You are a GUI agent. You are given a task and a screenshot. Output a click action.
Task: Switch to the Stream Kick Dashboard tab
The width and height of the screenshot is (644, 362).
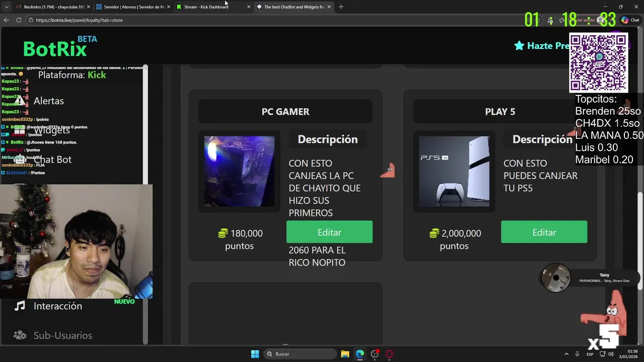click(x=213, y=7)
